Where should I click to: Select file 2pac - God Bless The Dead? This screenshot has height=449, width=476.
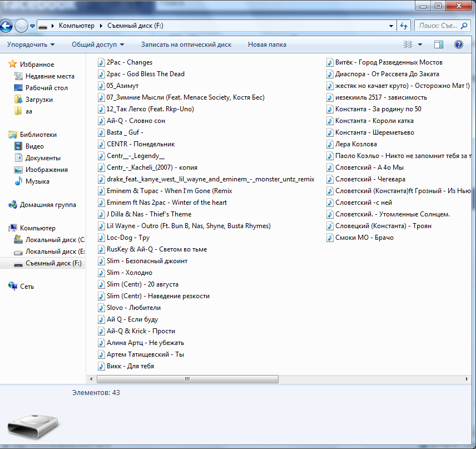tap(145, 74)
